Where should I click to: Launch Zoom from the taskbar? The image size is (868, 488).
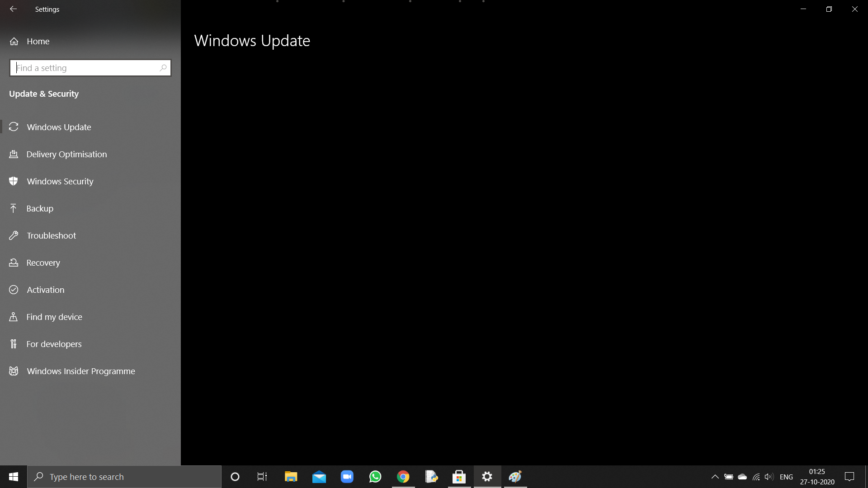[347, 476]
